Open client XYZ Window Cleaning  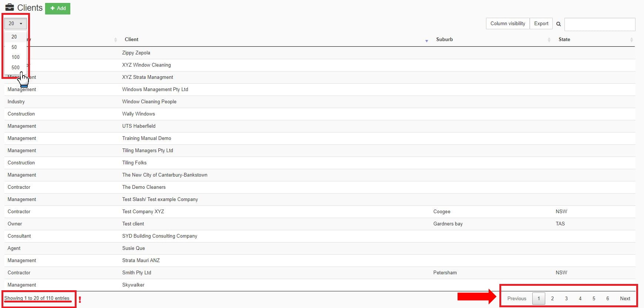pos(146,65)
